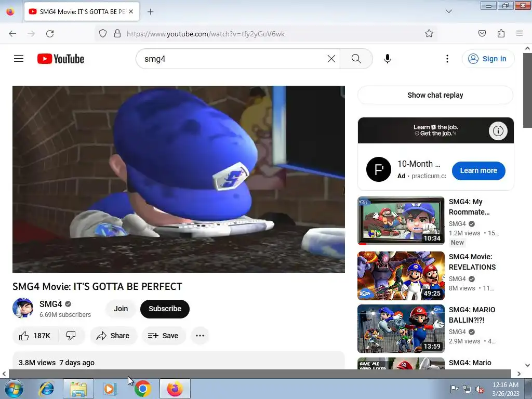Click the 3.8M views description text
This screenshot has width=532, height=399.
pyautogui.click(x=37, y=363)
